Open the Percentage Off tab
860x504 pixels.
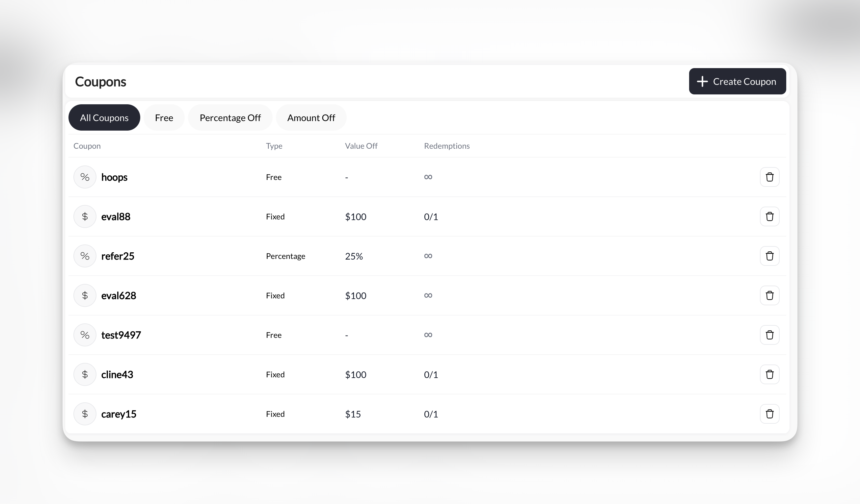click(230, 118)
